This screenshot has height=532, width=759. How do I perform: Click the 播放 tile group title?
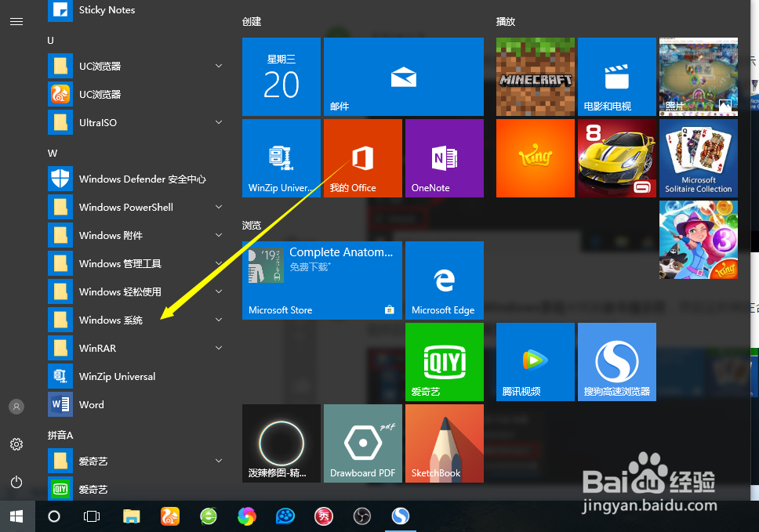click(x=506, y=22)
